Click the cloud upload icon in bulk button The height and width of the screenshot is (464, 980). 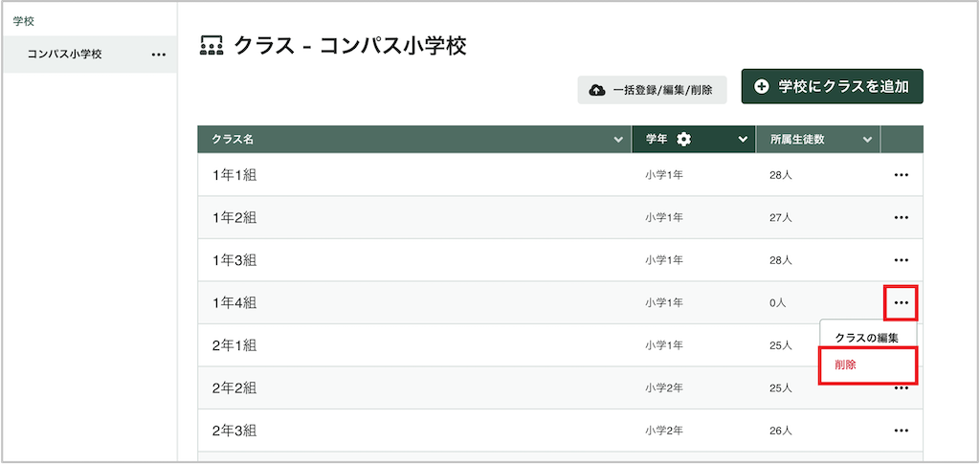click(x=597, y=91)
